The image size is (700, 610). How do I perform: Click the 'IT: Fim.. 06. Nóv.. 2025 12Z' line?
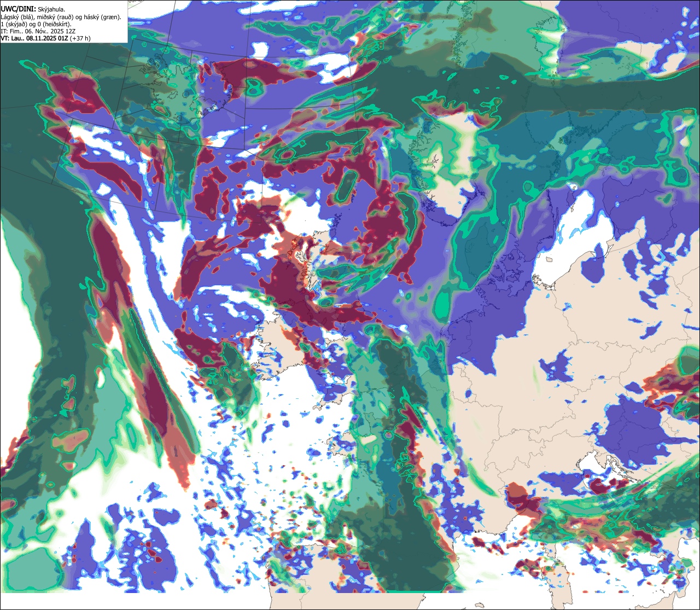(38, 32)
